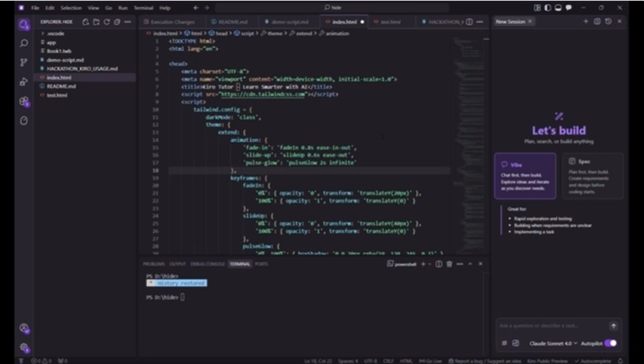
Task: Send the chat message with arrow button
Action: (613, 326)
